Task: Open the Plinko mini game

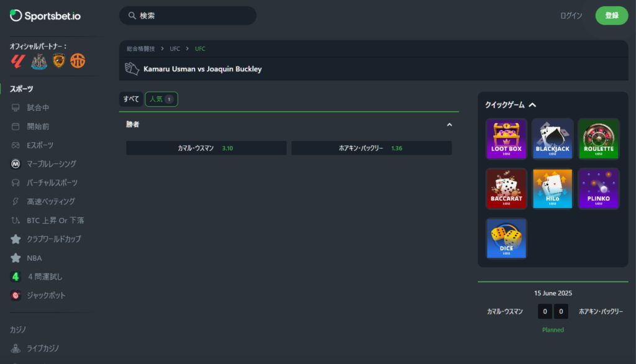Action: pos(599,189)
